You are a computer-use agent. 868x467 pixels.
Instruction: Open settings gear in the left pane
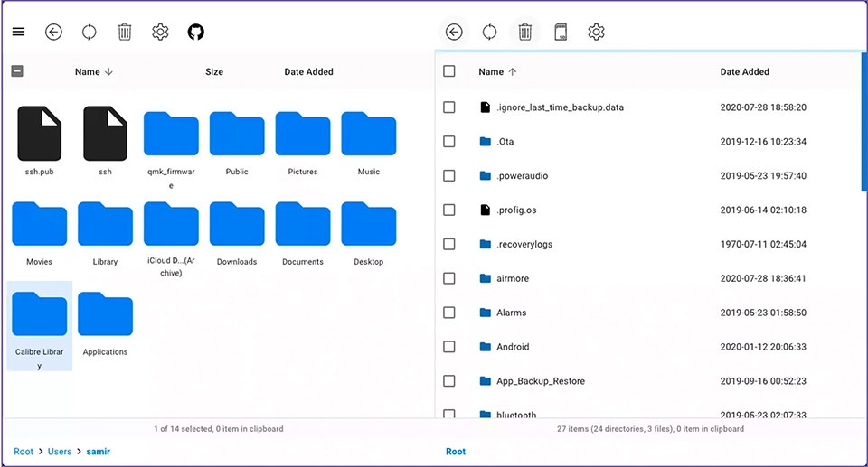pos(160,32)
